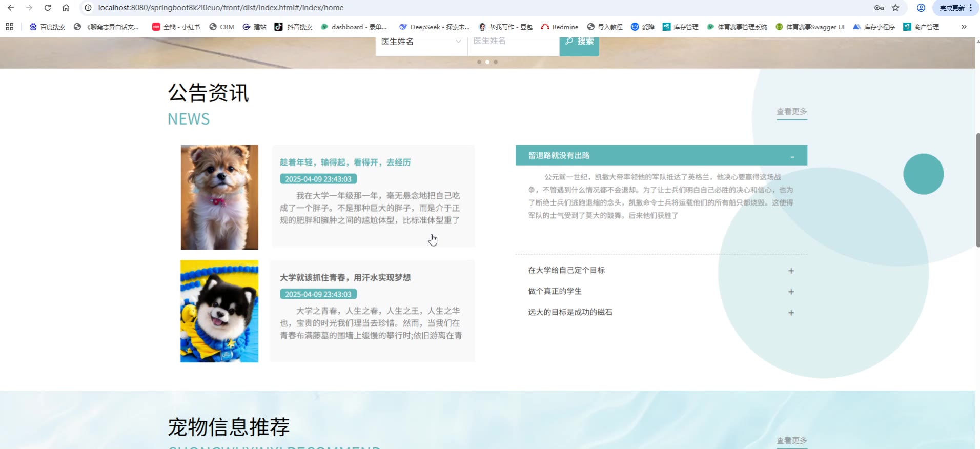Open the Redmine bookmark
The width and height of the screenshot is (980, 449).
tap(559, 27)
